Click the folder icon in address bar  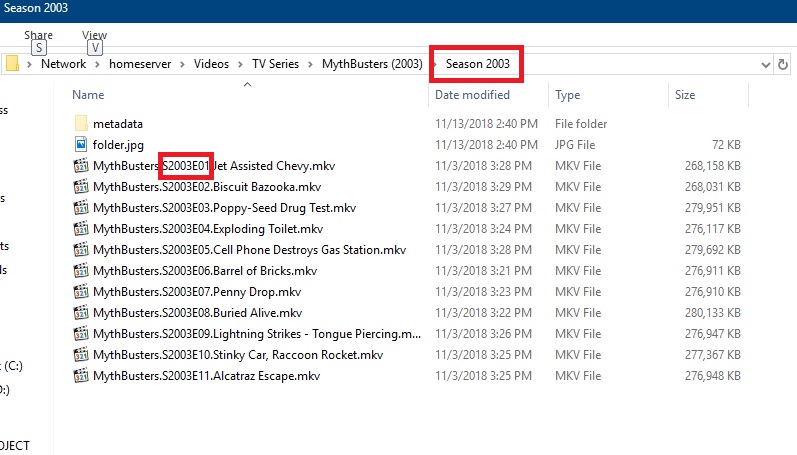coord(12,64)
